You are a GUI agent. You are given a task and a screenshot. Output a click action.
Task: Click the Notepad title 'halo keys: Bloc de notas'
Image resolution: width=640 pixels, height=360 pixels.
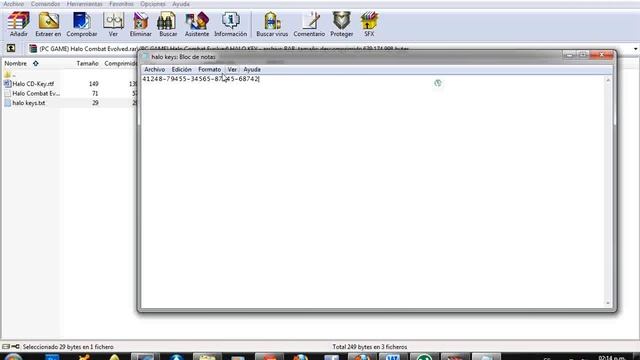click(183, 57)
